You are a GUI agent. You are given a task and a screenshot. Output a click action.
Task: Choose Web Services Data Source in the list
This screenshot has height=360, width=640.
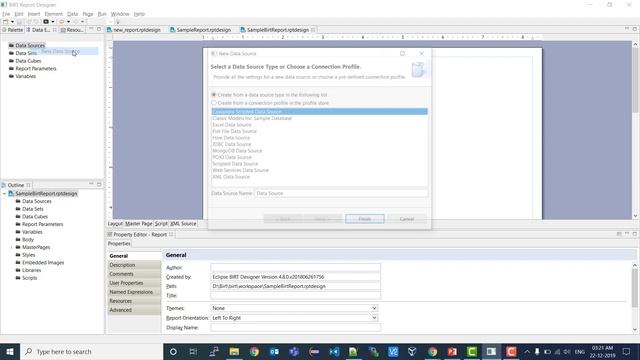tap(240, 170)
